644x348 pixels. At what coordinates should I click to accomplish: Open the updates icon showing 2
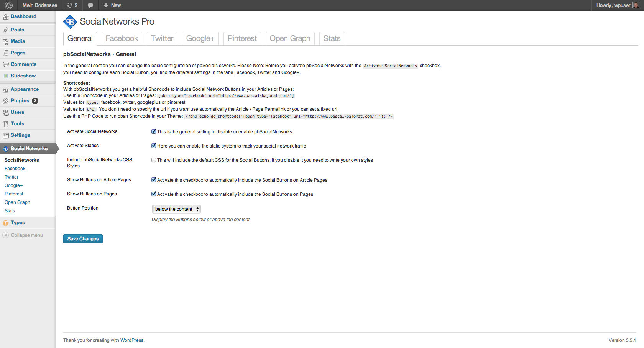point(72,5)
